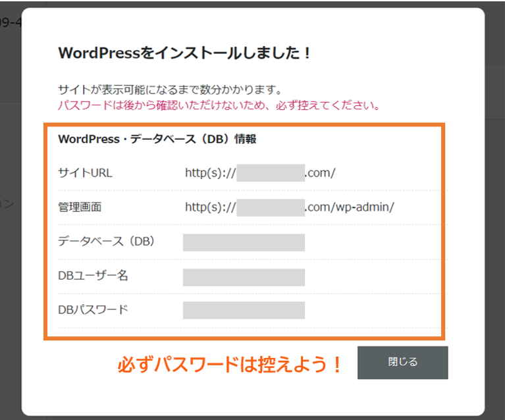Click the サイトURL row label
The image size is (505, 420).
point(85,173)
